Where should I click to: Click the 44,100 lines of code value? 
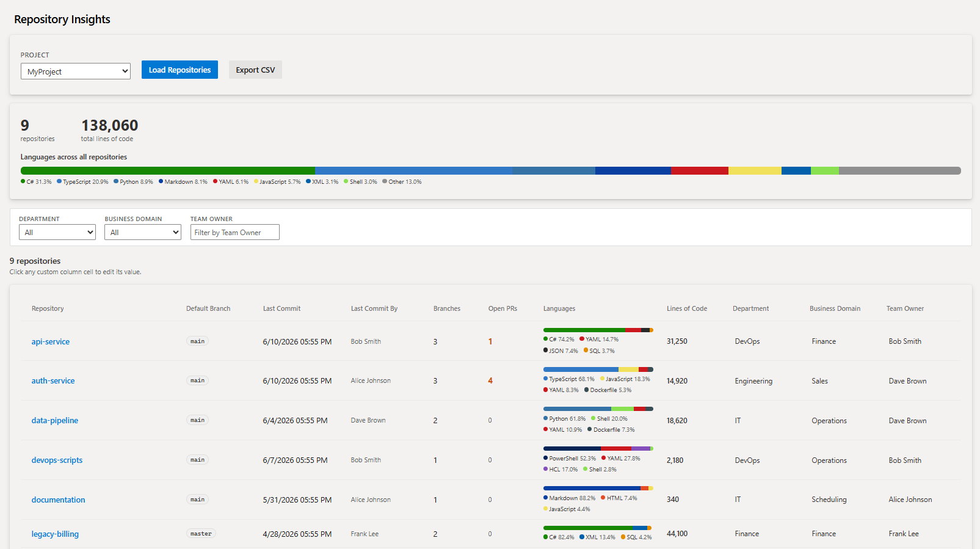677,534
